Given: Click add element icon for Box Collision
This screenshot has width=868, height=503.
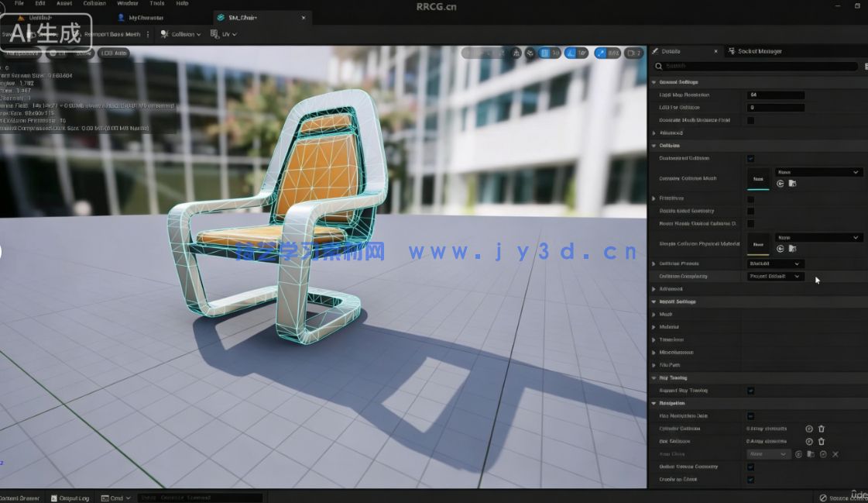Looking at the screenshot, I should coord(809,441).
